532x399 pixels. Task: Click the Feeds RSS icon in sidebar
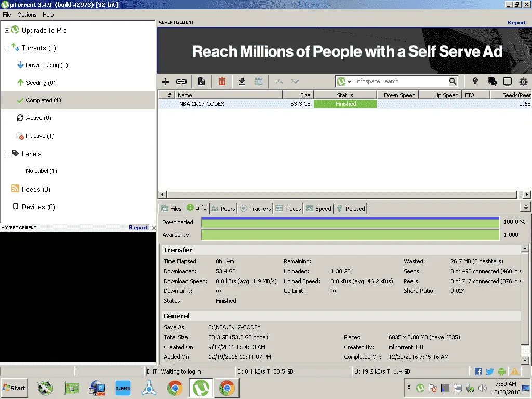(15, 188)
